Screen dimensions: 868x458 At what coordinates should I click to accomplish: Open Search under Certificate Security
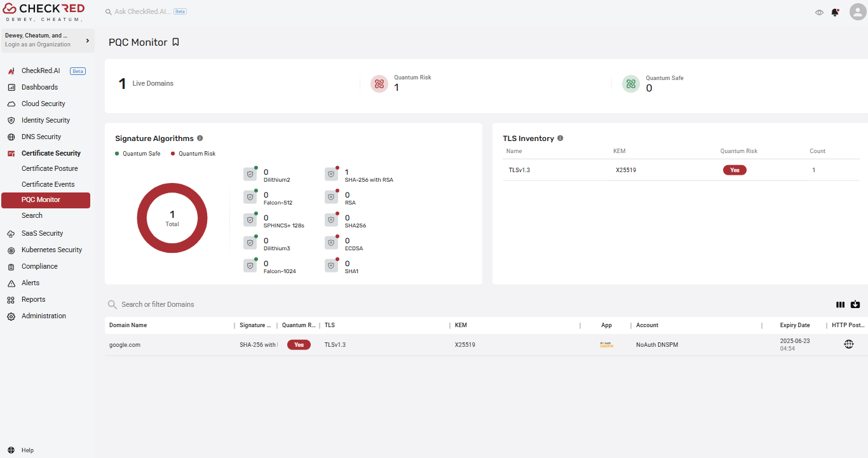click(x=32, y=215)
